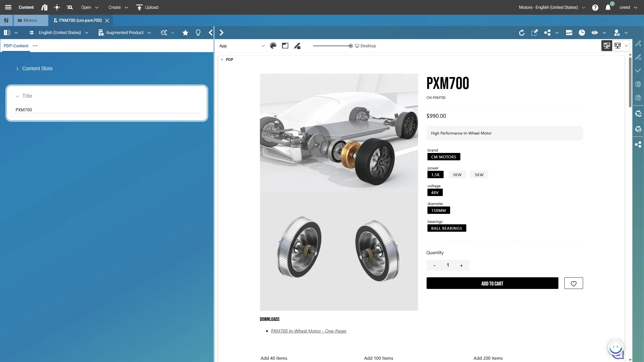
Task: Open the help question mark icon
Action: click(595, 7)
